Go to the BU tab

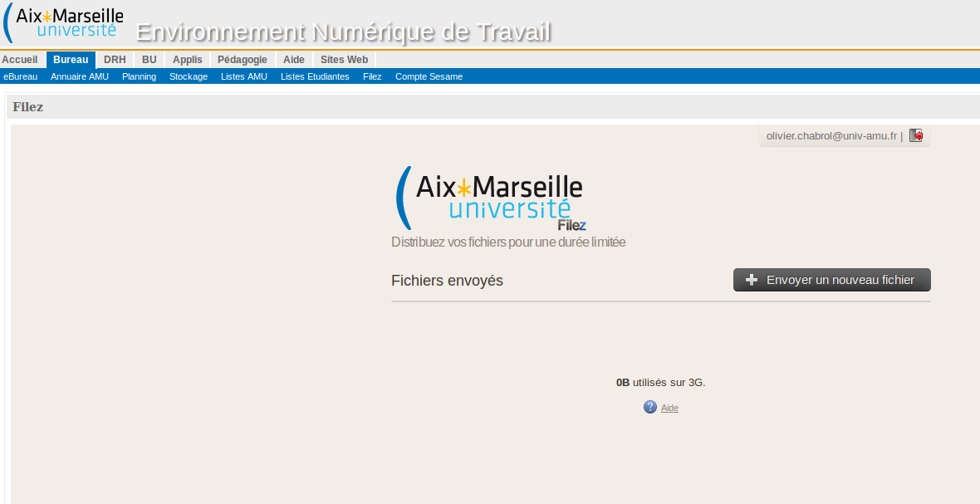(149, 60)
